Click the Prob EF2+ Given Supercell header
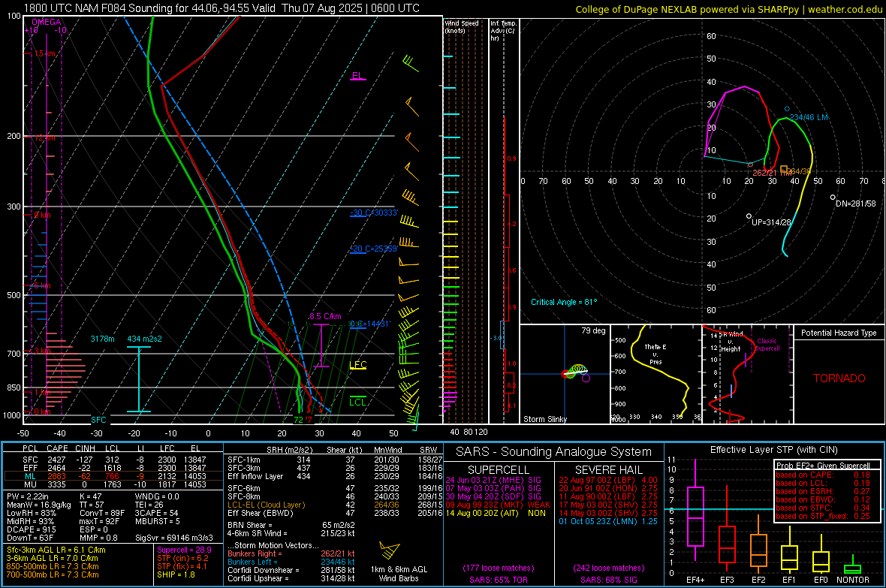 (x=823, y=466)
